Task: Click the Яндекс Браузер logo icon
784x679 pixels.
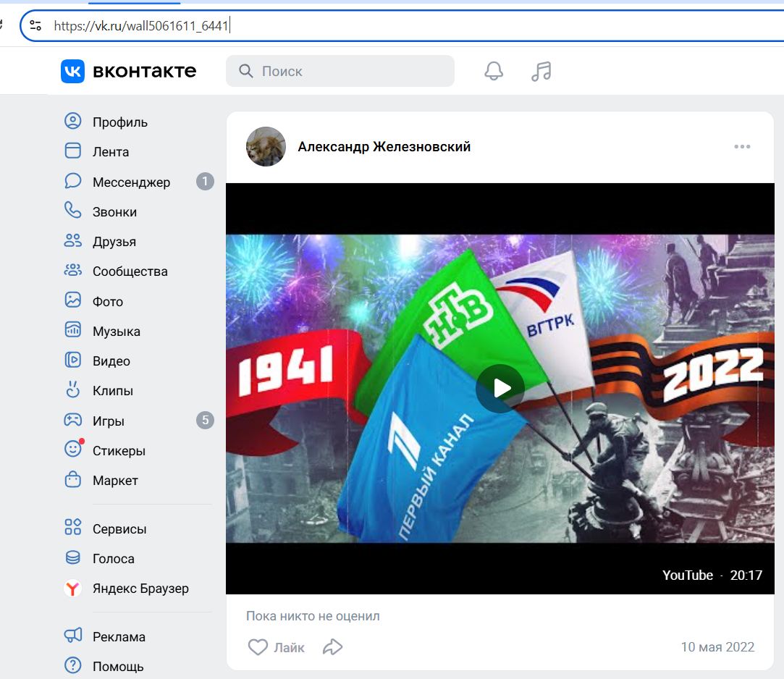Action: click(x=73, y=589)
